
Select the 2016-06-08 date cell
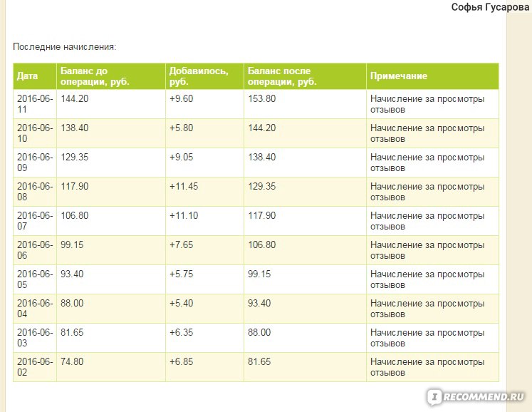[35, 192]
